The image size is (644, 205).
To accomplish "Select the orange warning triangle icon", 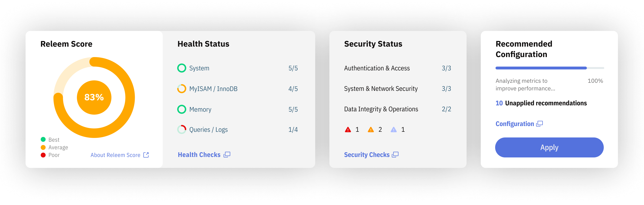I will (371, 129).
